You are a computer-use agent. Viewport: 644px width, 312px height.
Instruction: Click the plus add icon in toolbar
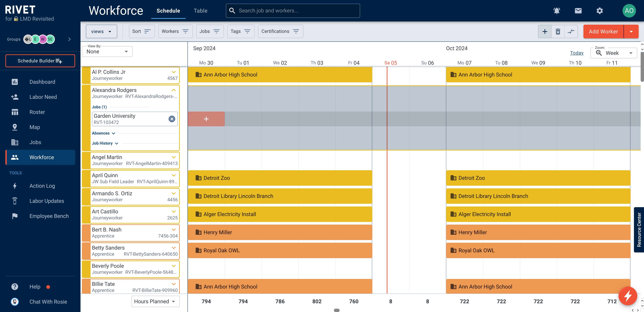coord(545,32)
